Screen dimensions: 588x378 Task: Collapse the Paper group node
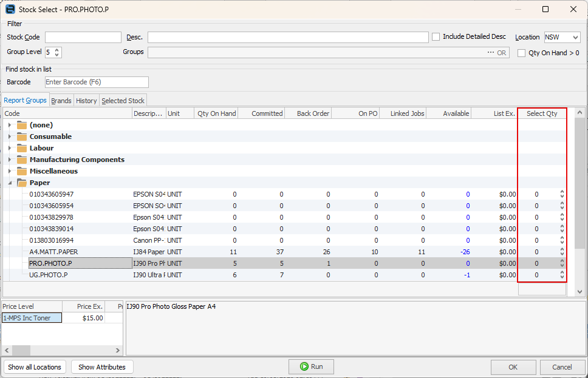pyautogui.click(x=10, y=183)
